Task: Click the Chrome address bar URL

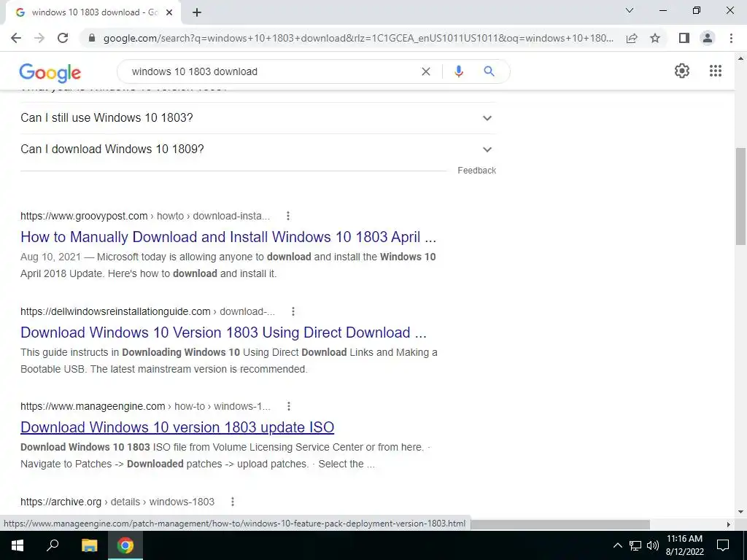Action: (358, 38)
